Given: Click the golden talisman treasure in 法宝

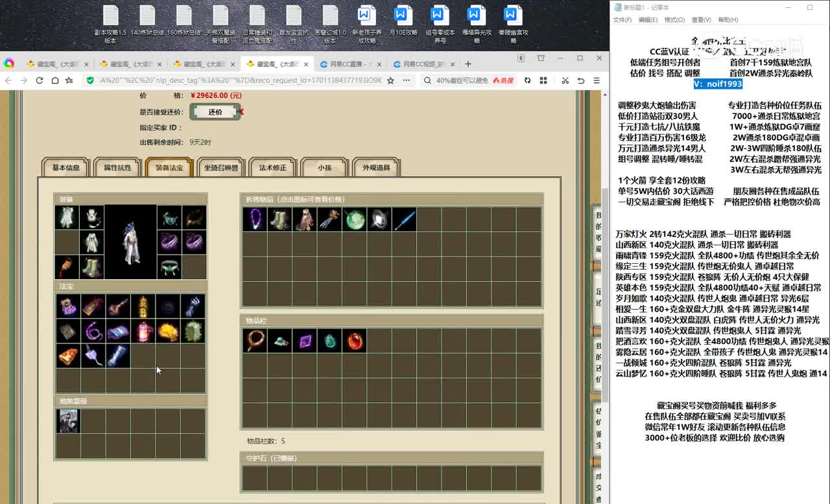Looking at the screenshot, I should coord(143,306).
